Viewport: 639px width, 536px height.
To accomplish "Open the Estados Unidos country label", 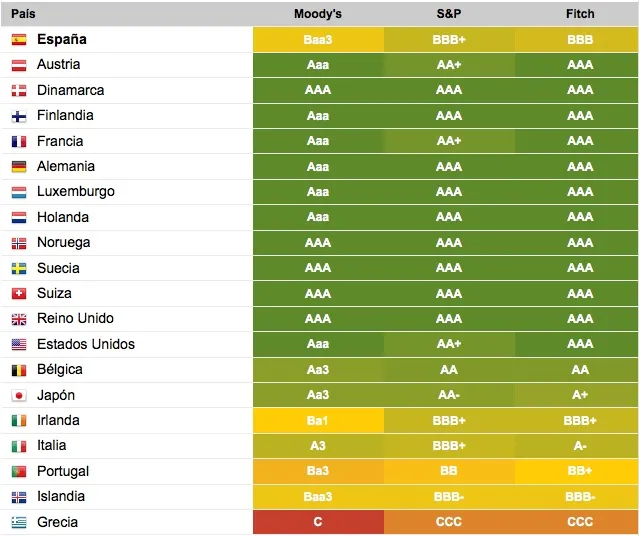I will tap(86, 344).
